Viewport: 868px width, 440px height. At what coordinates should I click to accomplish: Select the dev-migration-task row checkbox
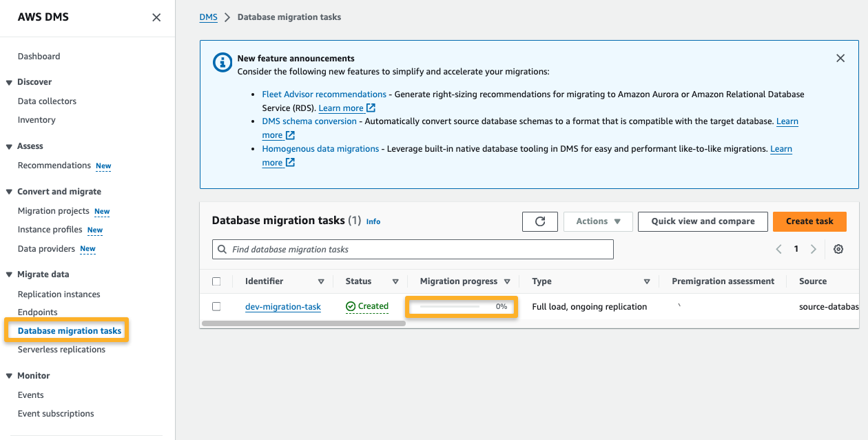click(x=217, y=306)
